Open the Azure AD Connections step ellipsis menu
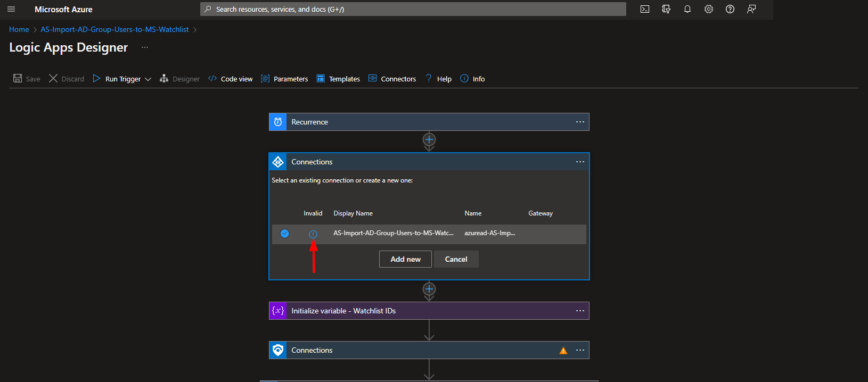This screenshot has height=382, width=868. point(580,162)
